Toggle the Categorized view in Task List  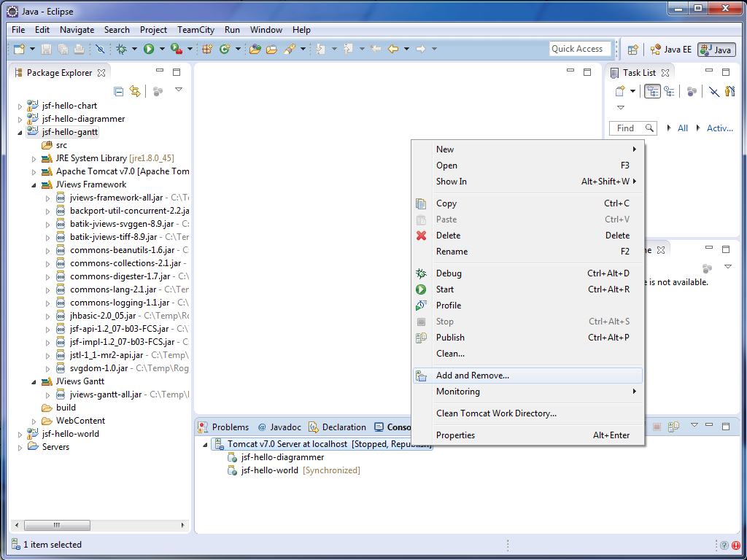[652, 91]
